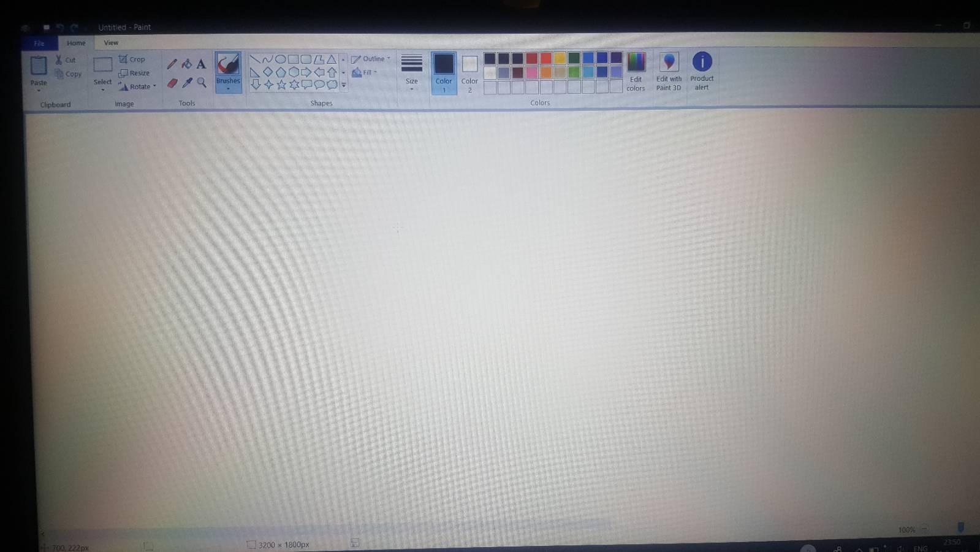Expand the full Shapes gallery

pos(344,85)
